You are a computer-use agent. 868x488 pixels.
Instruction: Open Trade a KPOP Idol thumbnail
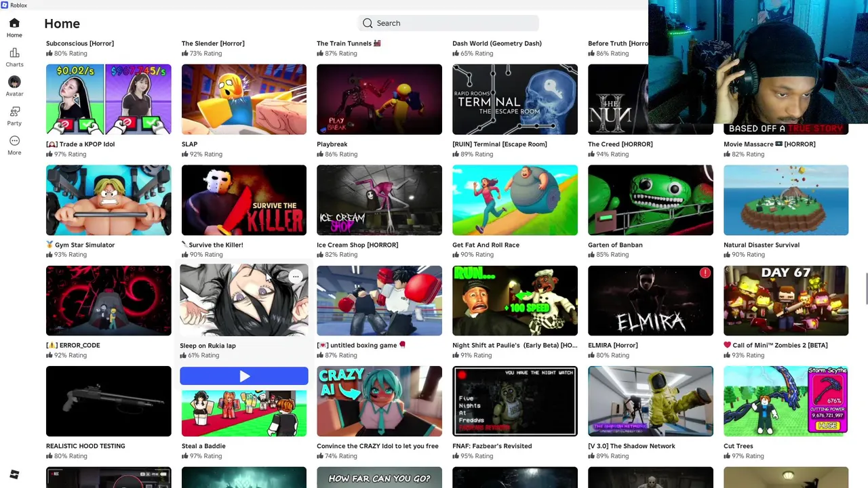coord(108,100)
